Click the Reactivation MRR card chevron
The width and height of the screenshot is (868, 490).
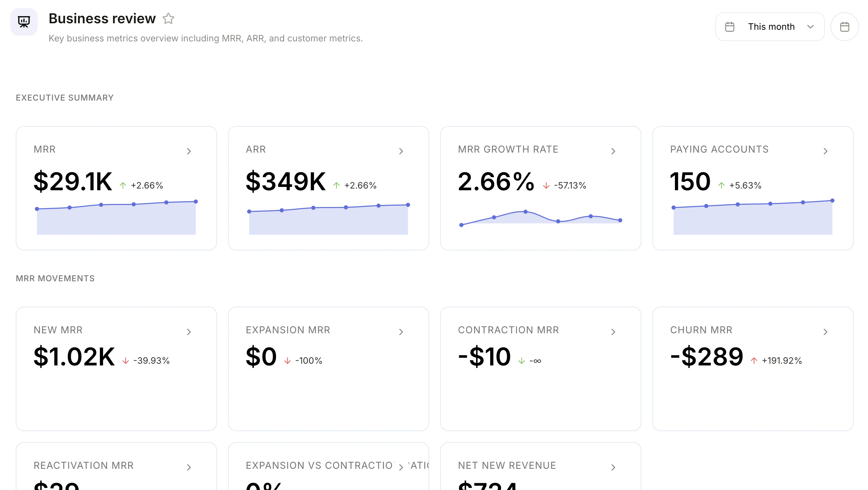click(189, 467)
